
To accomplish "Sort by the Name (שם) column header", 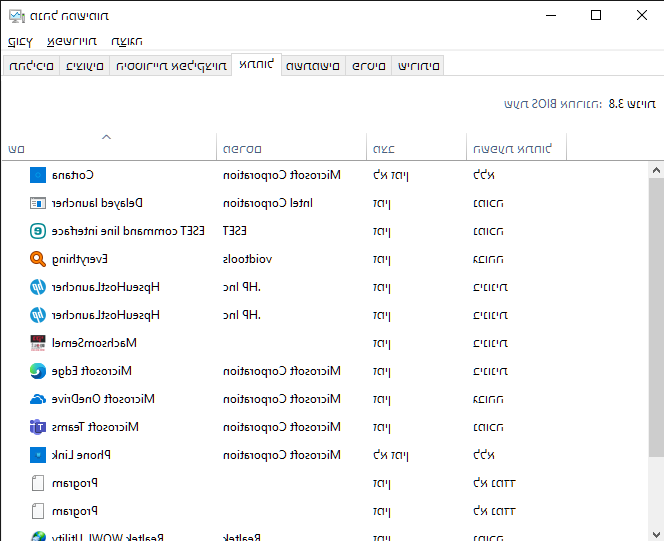I will coord(109,149).
